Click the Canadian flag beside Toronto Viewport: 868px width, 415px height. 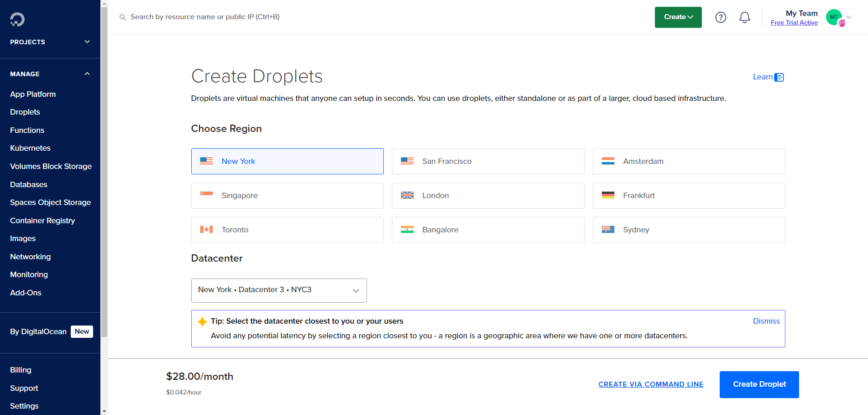[206, 230]
